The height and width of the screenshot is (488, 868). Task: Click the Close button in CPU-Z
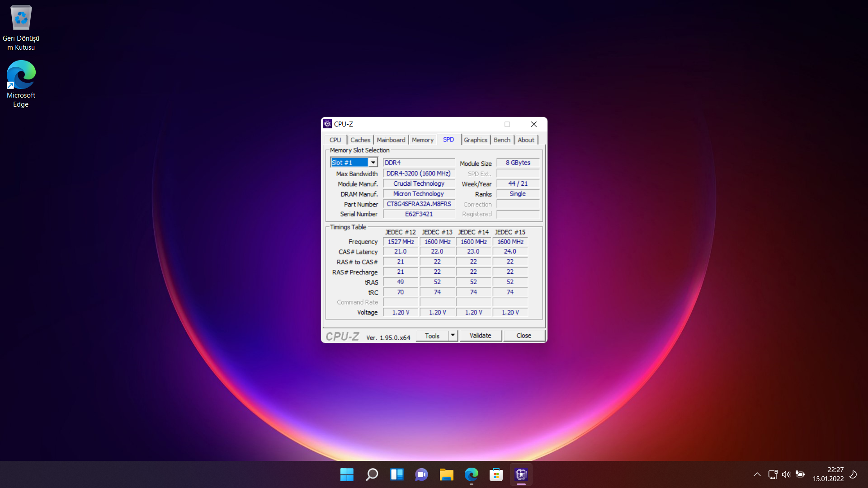point(524,335)
